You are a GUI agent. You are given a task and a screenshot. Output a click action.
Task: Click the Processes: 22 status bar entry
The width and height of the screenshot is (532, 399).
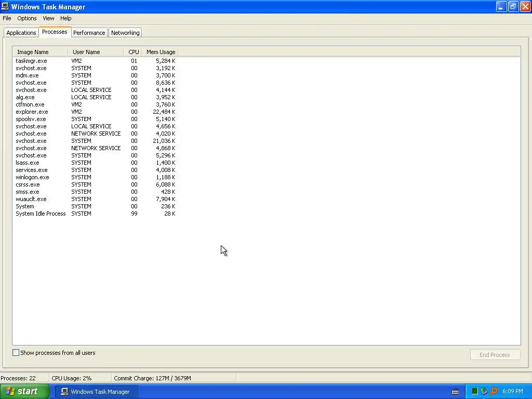(18, 378)
